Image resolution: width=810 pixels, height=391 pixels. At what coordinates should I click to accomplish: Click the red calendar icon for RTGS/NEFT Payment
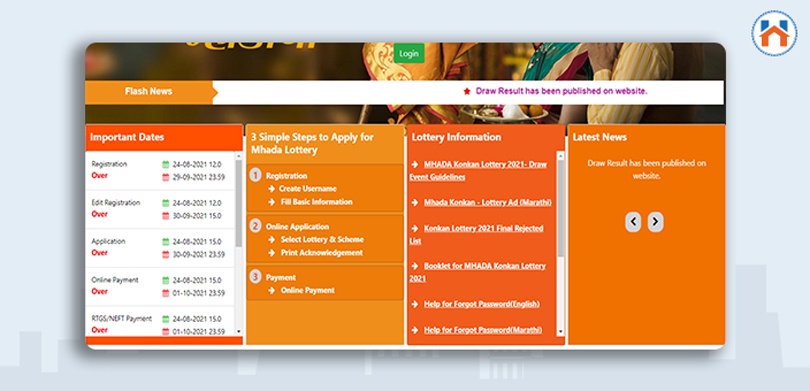click(x=165, y=332)
